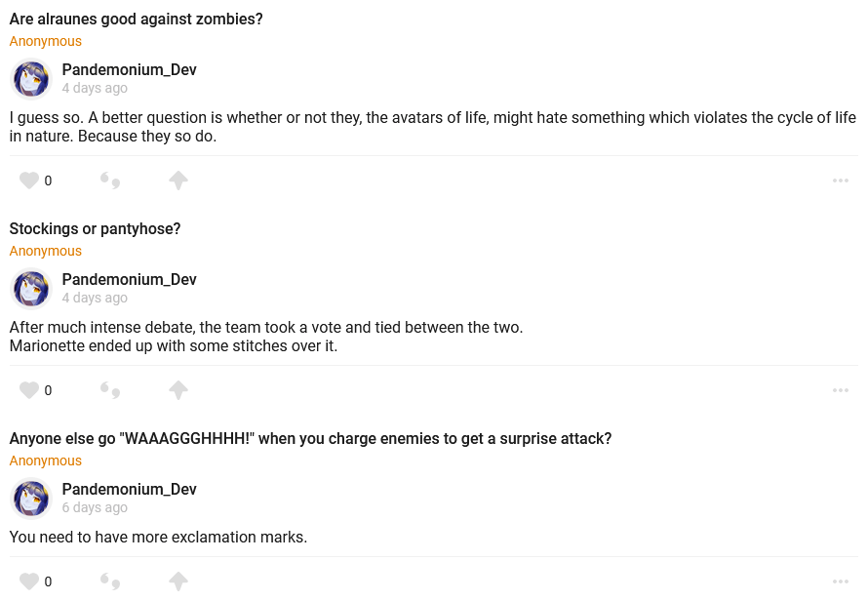Quote the alraunes versus zombies answer
The image size is (868, 601).
110,180
